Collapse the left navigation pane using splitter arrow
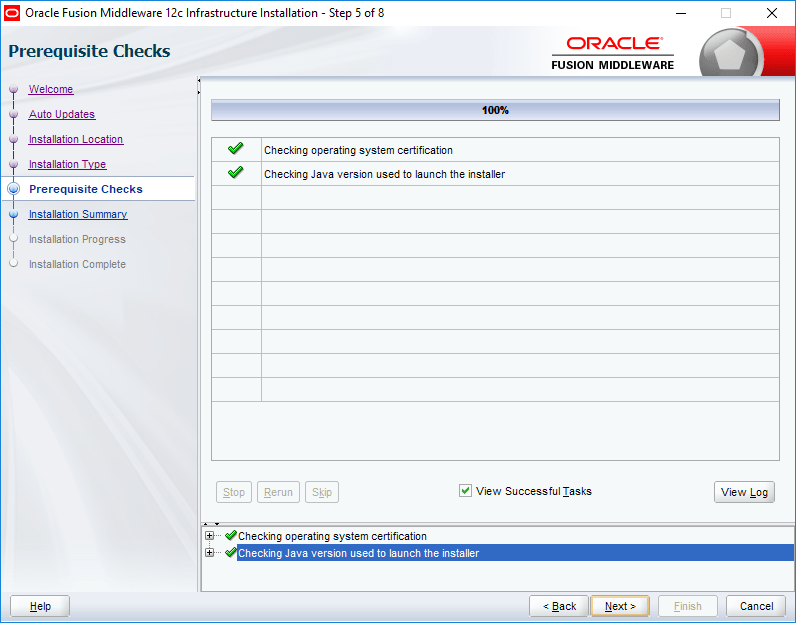This screenshot has height=623, width=796. tap(199, 80)
